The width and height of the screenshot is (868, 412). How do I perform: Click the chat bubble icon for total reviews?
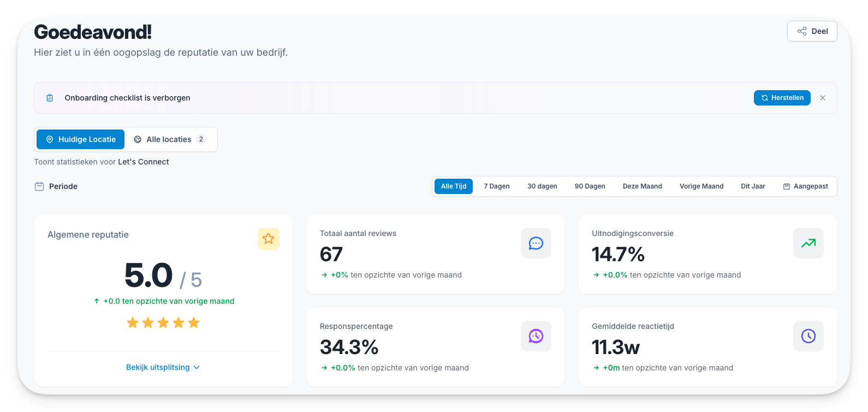pos(536,243)
